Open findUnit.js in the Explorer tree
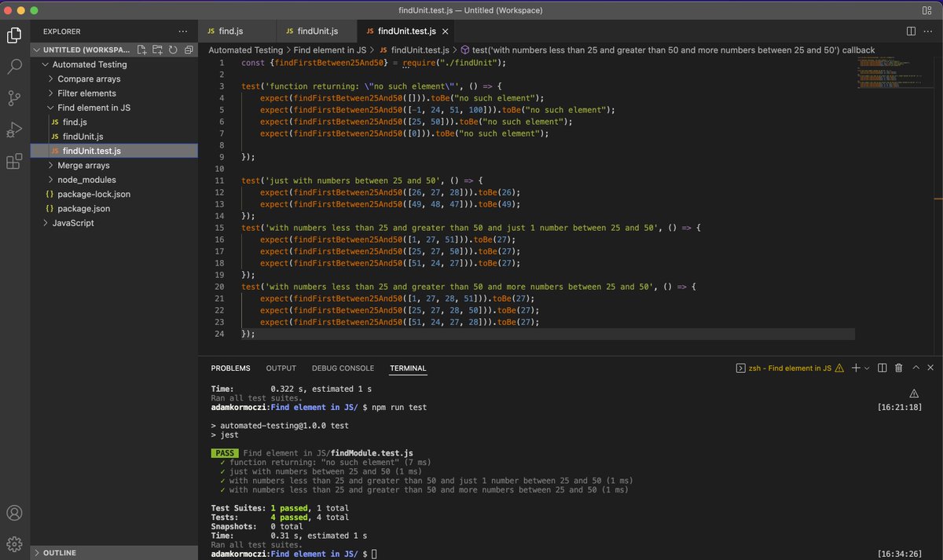 click(114, 137)
